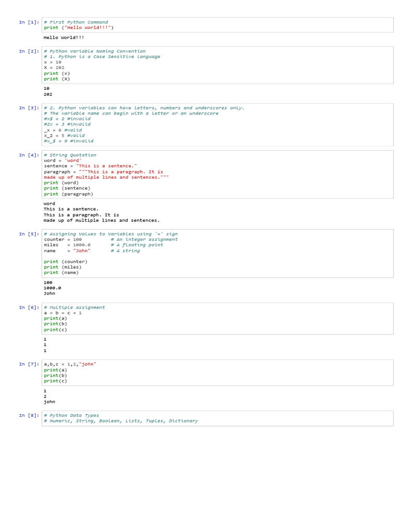The height and width of the screenshot is (532, 399).
Task: Click the '# Multiple Assignment' comment
Action: [74, 308]
